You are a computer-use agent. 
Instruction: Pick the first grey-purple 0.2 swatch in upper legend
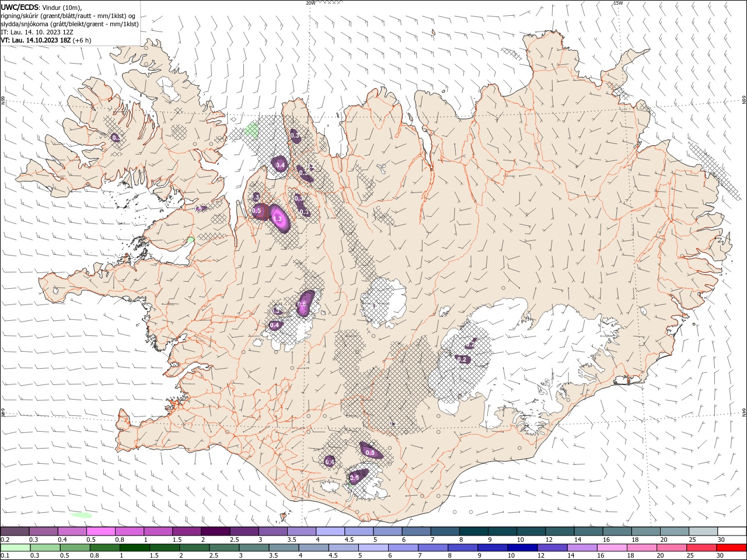[15, 531]
